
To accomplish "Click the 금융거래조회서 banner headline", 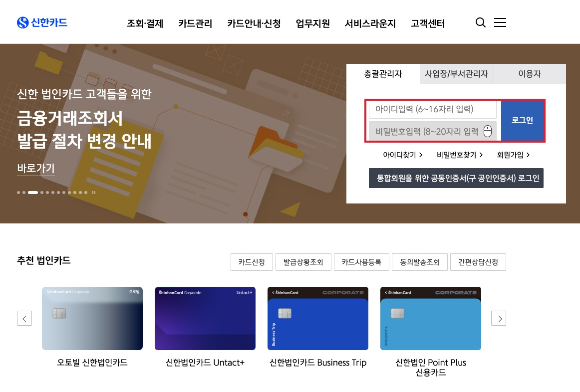I will pos(84,130).
